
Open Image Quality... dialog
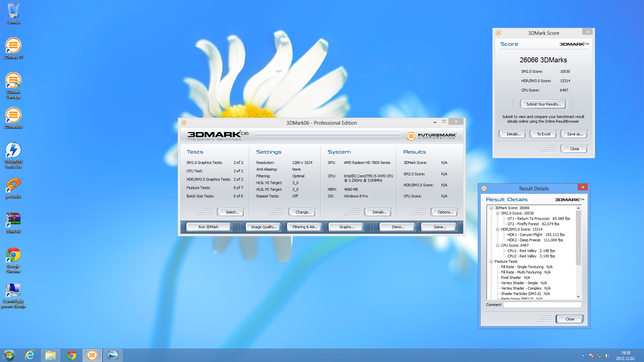264,227
